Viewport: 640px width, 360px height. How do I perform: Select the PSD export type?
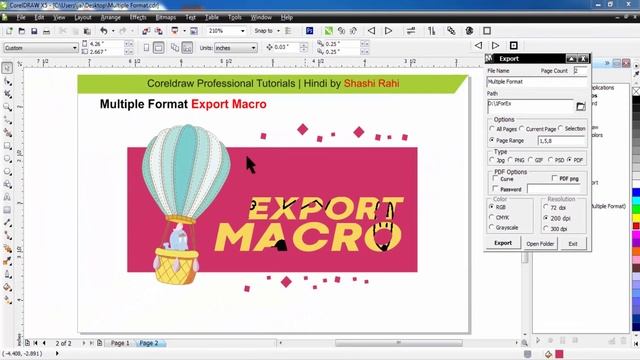[x=556, y=160]
